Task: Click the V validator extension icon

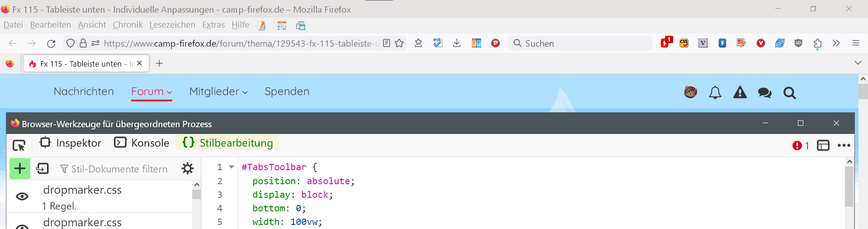Action: (x=703, y=43)
